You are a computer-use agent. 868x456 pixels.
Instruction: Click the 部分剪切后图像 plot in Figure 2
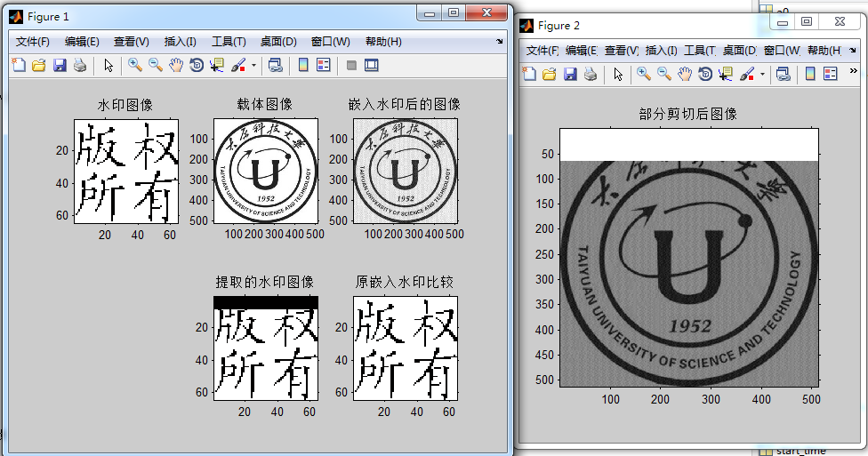pyautogui.click(x=688, y=257)
